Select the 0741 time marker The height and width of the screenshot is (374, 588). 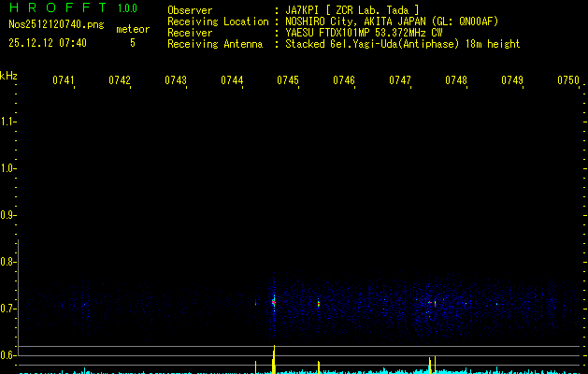click(64, 80)
